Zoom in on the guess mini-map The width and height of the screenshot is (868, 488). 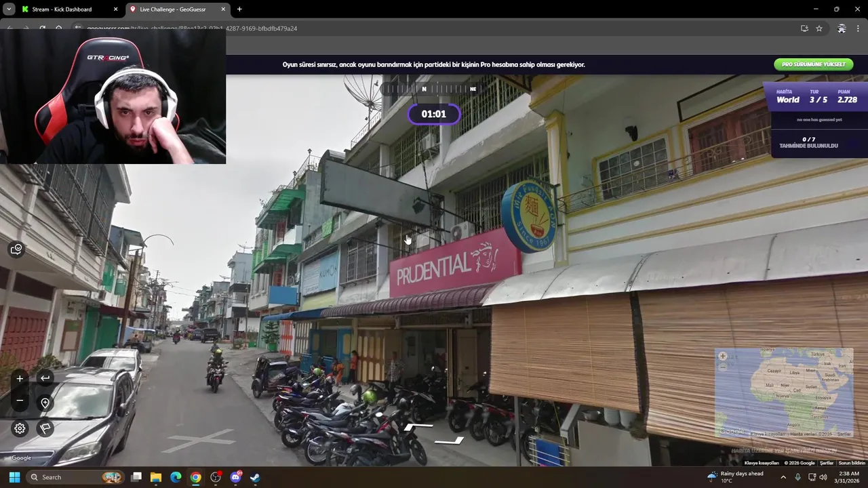pyautogui.click(x=722, y=356)
